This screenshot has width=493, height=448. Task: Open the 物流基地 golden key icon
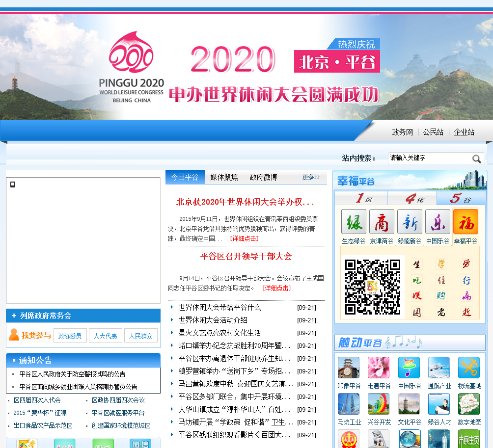click(x=469, y=367)
